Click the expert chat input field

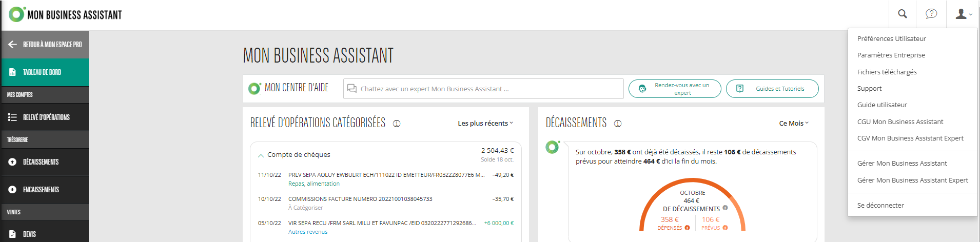coord(483,89)
